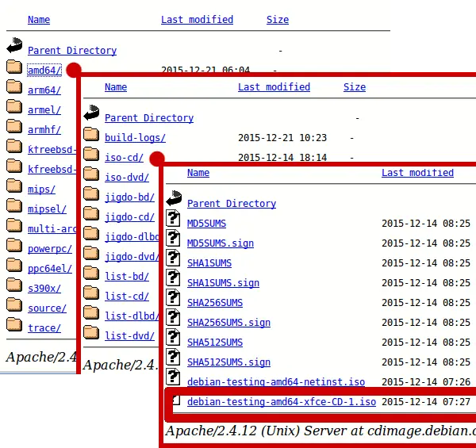The image size is (476, 448).
Task: Click the powerpc/ folder icon
Action: [14, 246]
